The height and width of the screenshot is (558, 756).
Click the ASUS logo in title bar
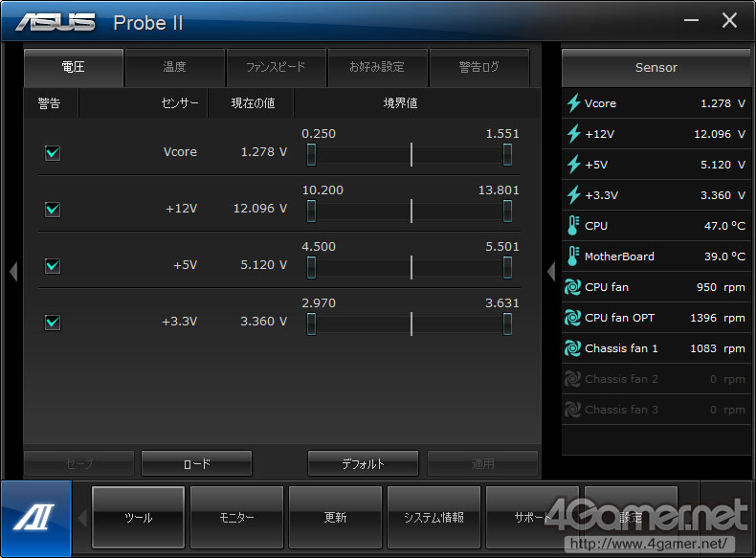[x=56, y=22]
